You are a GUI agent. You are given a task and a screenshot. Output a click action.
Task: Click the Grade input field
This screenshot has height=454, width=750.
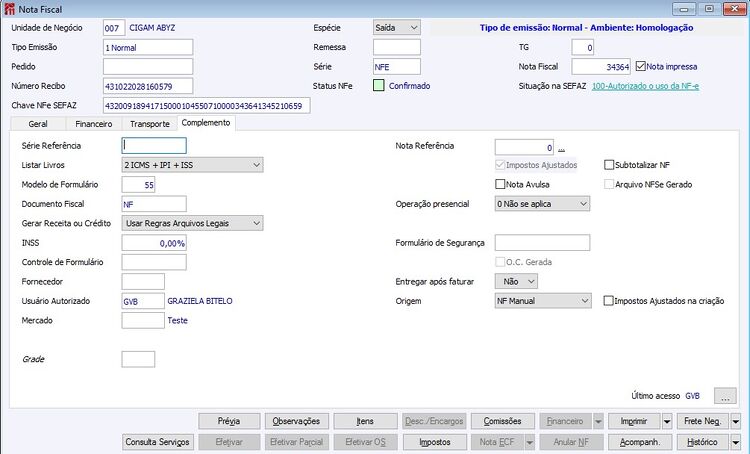pyautogui.click(x=138, y=359)
